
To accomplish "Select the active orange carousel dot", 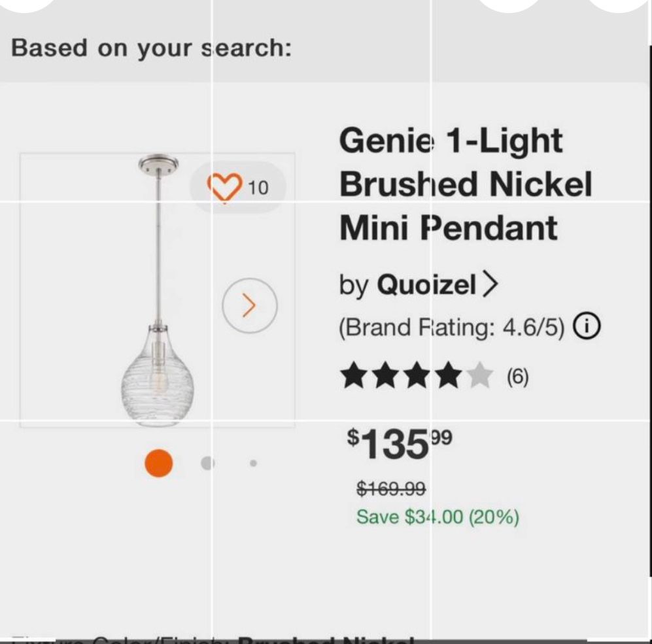I will pos(158,464).
